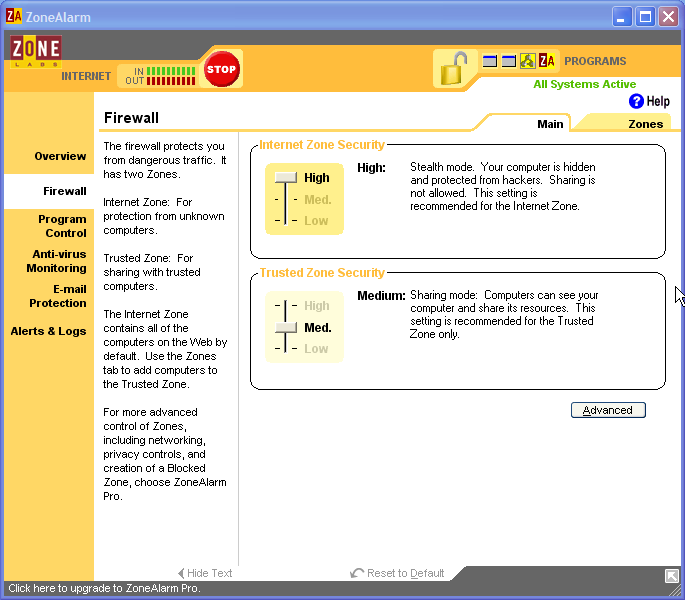
Task: Click the IN/OUT traffic meter
Action: pos(160,76)
